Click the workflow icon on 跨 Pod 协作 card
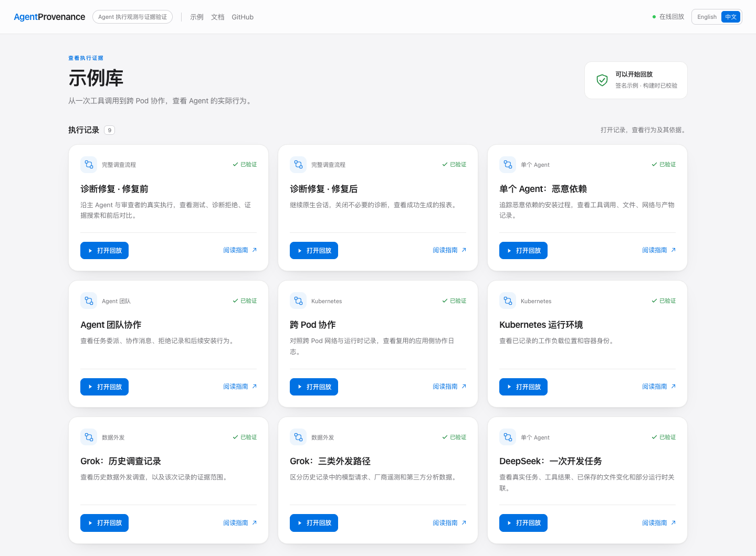The width and height of the screenshot is (756, 556). 298,301
